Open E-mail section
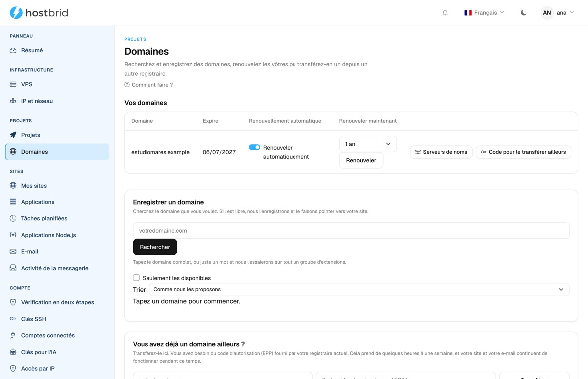588x379 pixels. pyautogui.click(x=57, y=251)
